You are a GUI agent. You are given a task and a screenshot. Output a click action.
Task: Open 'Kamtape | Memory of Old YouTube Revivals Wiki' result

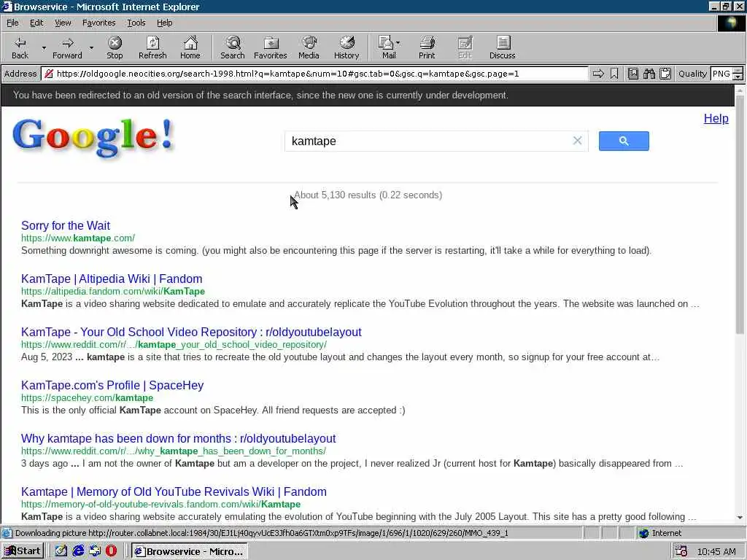(174, 492)
